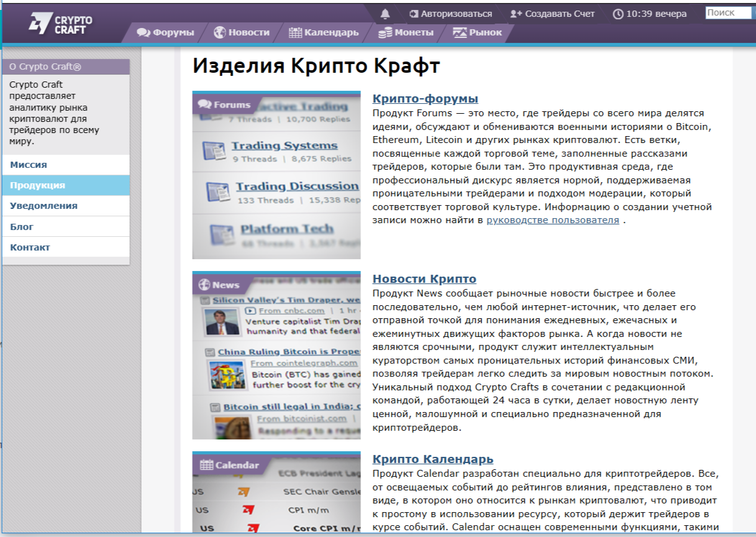Click the Авторизоваться login link
Image resolution: width=756 pixels, height=537 pixels.
click(450, 14)
